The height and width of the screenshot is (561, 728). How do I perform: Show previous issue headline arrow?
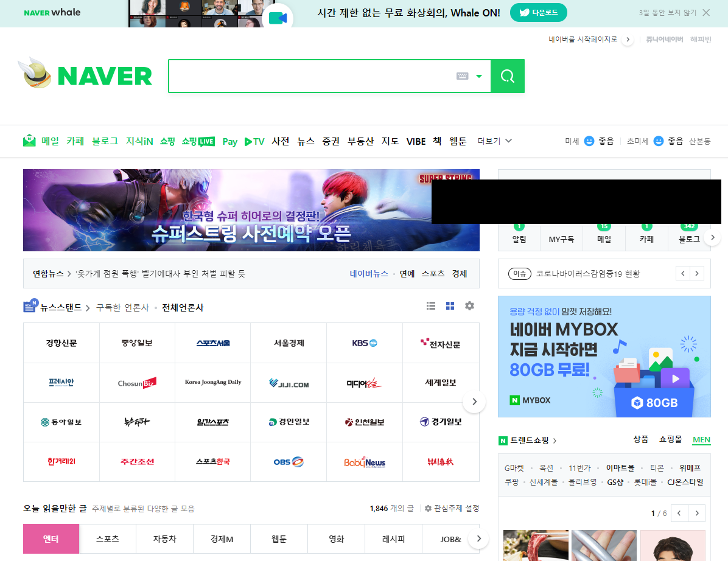pyautogui.click(x=682, y=273)
